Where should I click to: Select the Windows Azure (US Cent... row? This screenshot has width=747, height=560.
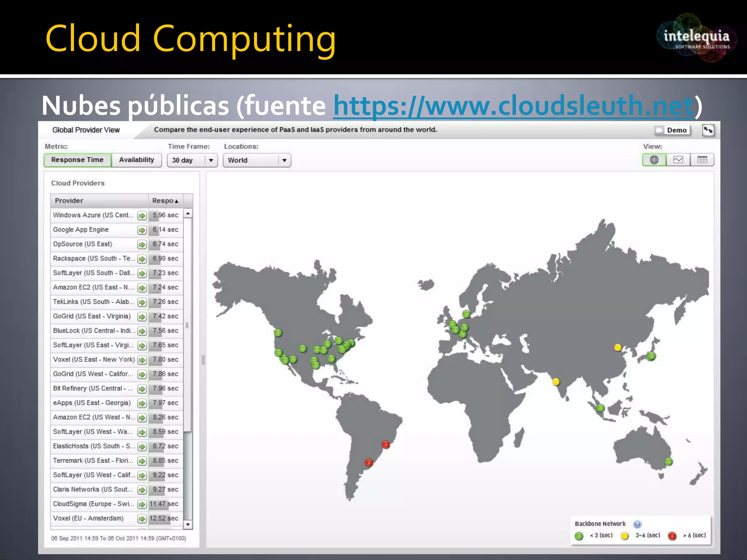pos(117,215)
